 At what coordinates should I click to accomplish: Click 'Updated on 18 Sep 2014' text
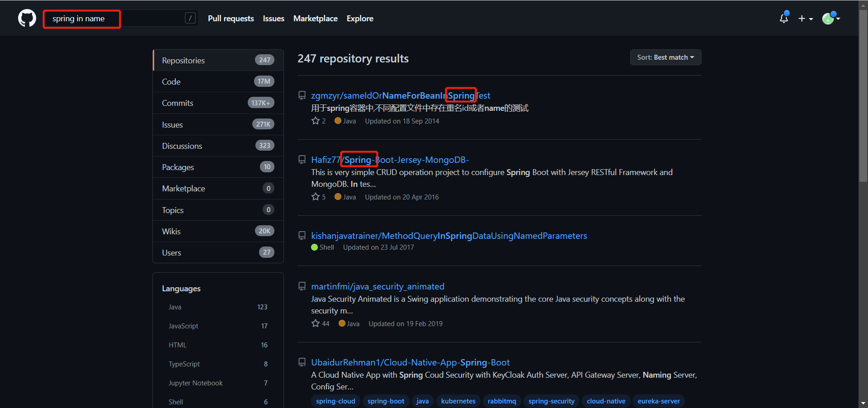(x=402, y=121)
